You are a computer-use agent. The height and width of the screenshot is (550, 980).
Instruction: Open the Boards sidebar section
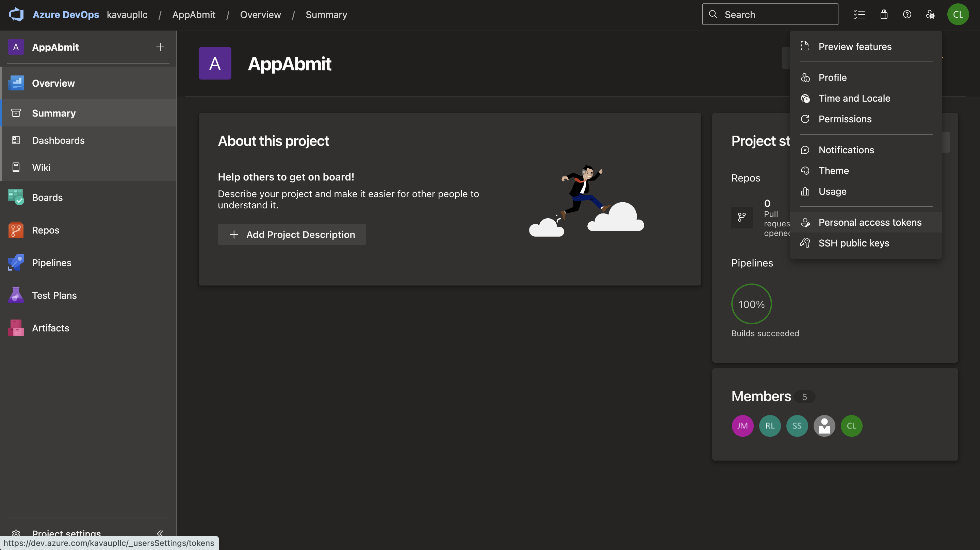47,197
